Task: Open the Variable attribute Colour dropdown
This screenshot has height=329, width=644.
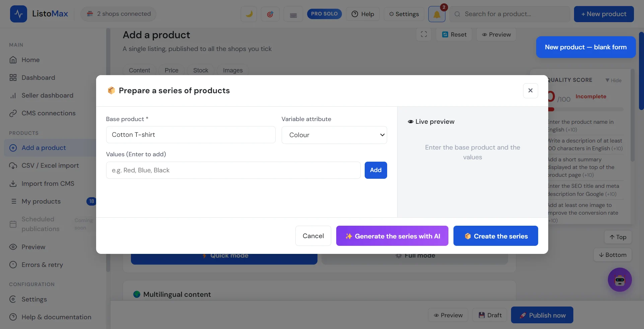Action: coord(334,135)
